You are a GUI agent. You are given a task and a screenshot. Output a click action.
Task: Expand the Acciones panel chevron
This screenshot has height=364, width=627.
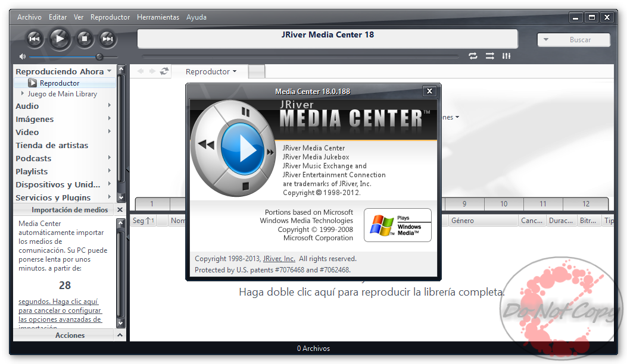[x=120, y=335]
